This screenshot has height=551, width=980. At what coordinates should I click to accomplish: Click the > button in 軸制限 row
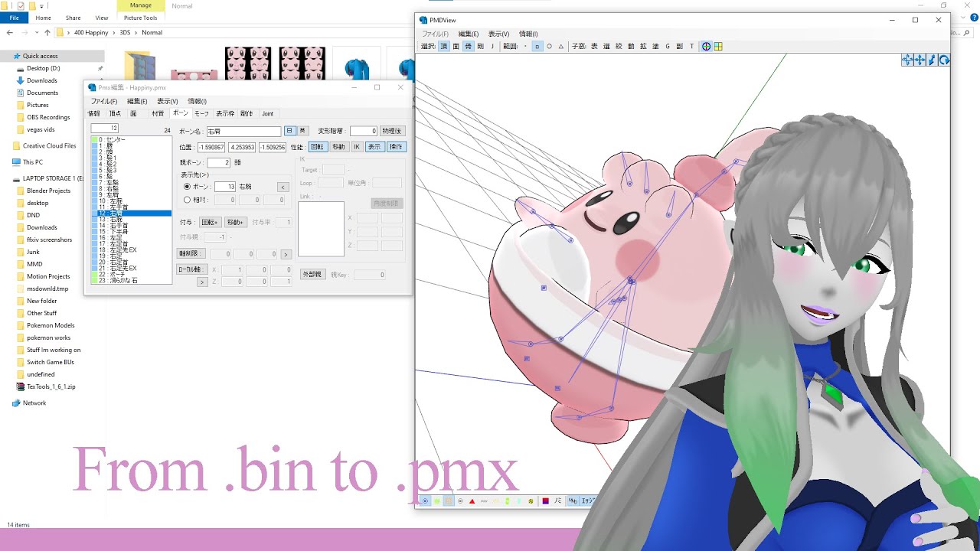click(x=286, y=254)
